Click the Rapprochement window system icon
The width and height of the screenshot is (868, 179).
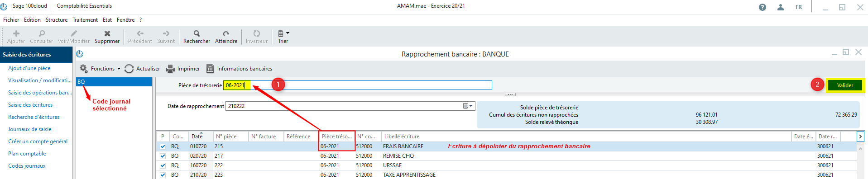tap(80, 54)
